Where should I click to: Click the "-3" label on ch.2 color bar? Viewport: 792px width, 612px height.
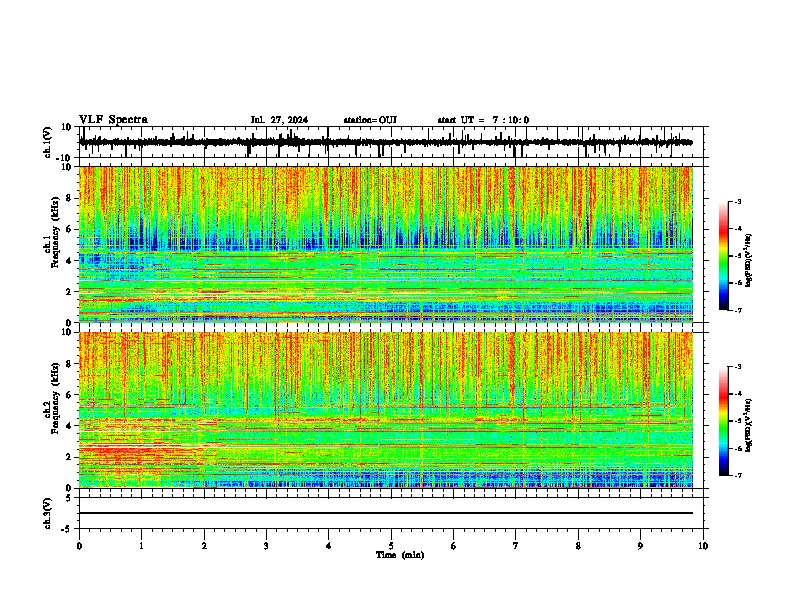[x=737, y=367]
